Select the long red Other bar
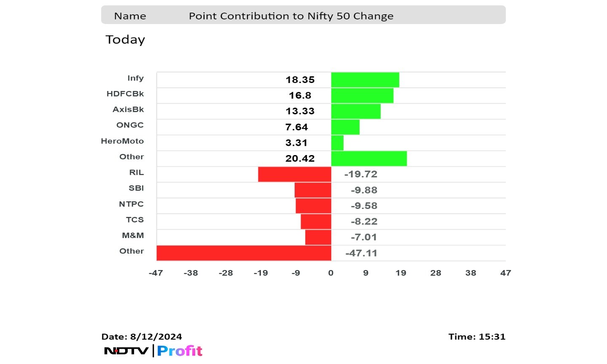The image size is (607, 364). (244, 253)
